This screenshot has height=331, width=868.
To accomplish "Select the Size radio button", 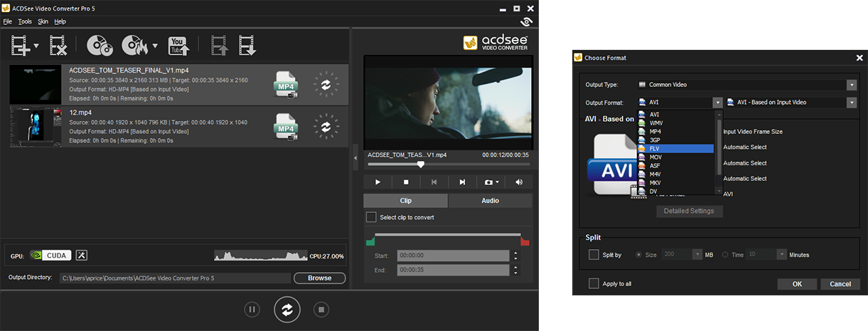I will (639, 255).
